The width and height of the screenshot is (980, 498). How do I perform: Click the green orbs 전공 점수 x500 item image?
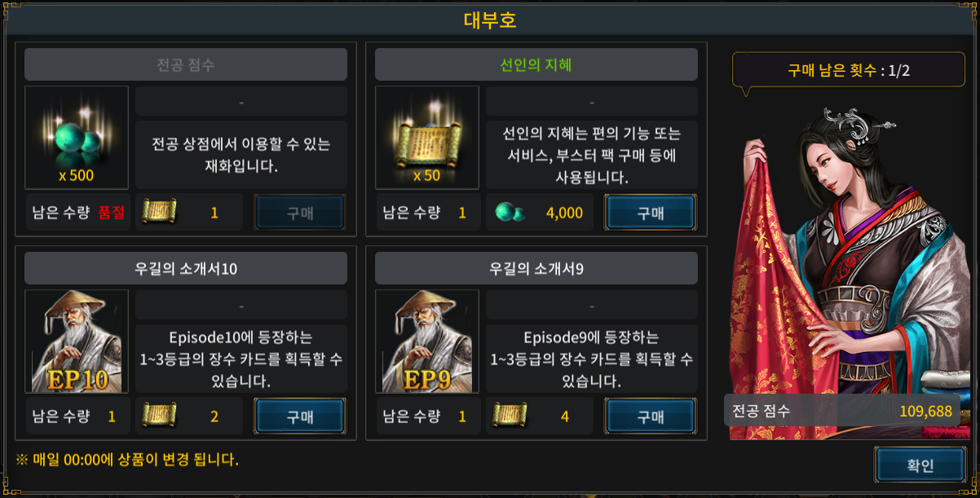77,138
